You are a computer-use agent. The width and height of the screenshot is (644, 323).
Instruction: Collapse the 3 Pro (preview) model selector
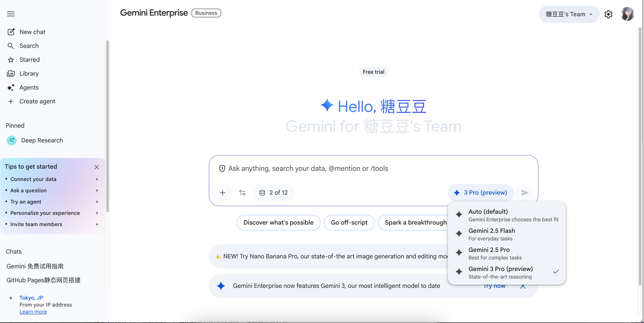481,192
